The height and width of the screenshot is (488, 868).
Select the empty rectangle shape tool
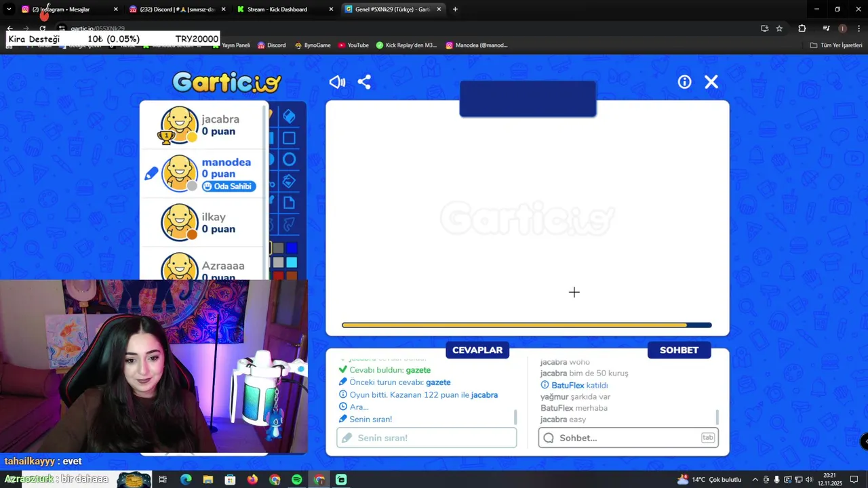(290, 138)
